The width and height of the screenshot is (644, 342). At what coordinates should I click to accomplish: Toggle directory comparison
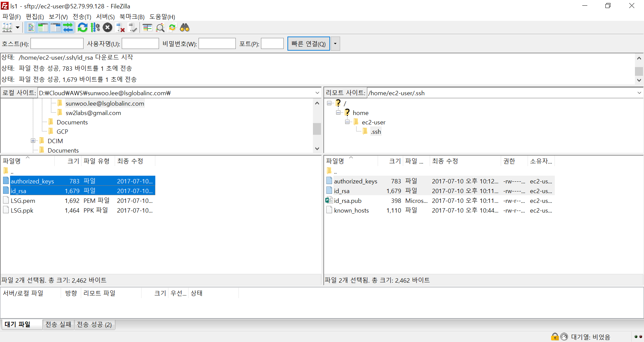click(160, 27)
